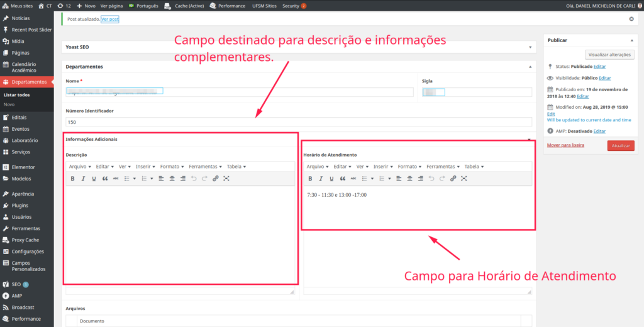Align center in Horário de Atendimento editor

click(x=410, y=179)
